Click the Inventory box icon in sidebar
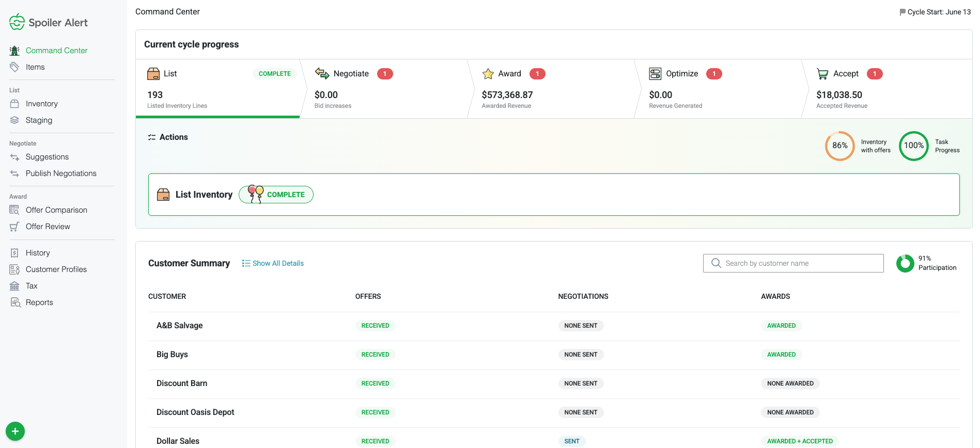Screen dimensions: 980x448 tap(14, 104)
